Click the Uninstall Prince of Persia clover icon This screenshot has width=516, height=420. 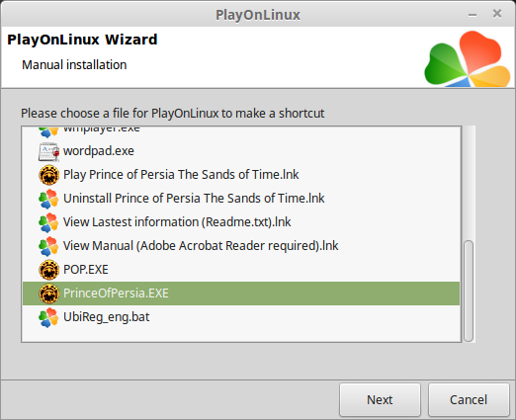48,199
